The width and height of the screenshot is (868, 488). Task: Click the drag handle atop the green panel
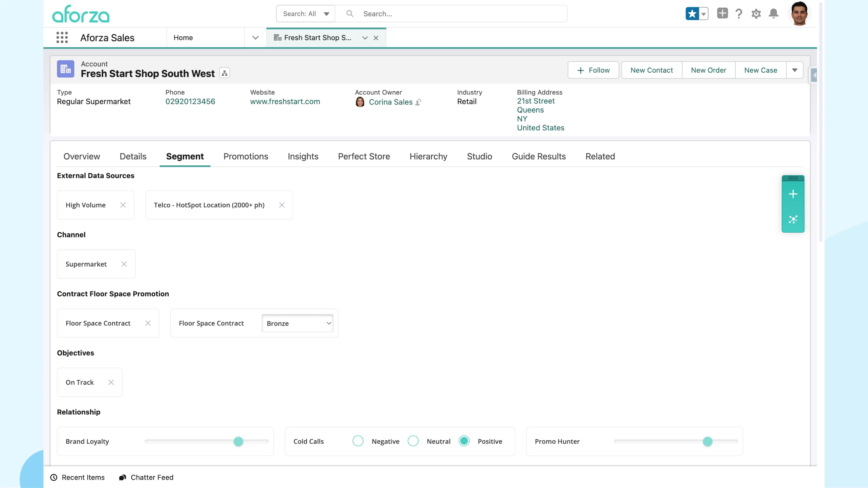pos(793,178)
